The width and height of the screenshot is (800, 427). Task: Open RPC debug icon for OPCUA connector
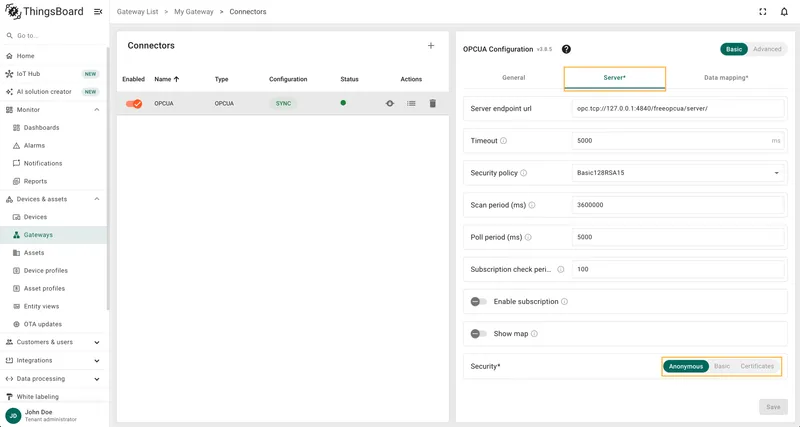tap(390, 104)
